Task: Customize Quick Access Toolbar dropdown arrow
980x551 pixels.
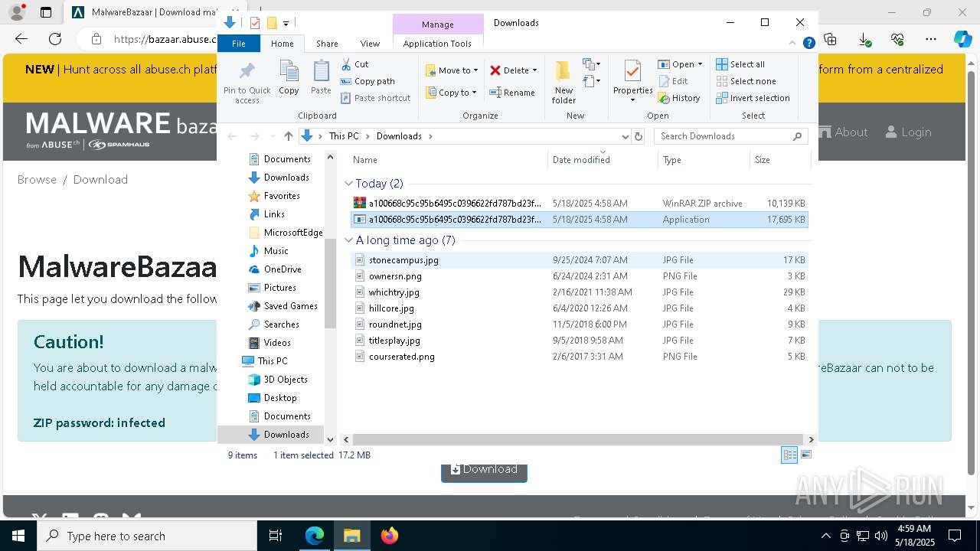Action: coord(286,23)
